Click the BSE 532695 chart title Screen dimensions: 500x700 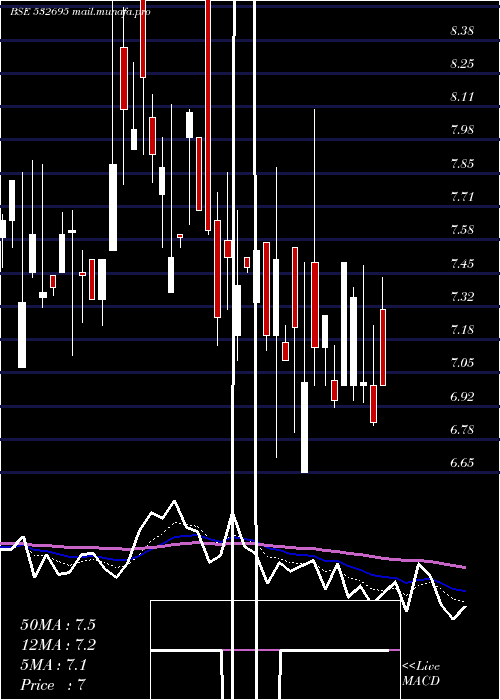[x=80, y=12]
